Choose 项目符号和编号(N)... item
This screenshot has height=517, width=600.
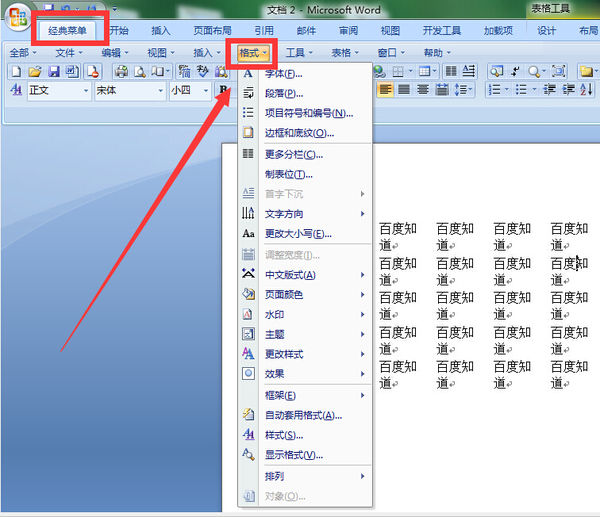click(x=305, y=113)
